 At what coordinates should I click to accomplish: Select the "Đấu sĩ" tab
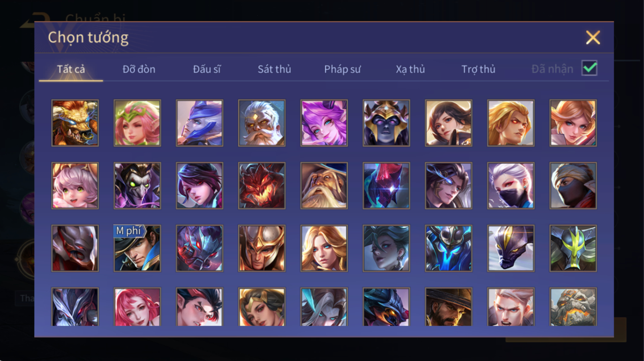(207, 69)
